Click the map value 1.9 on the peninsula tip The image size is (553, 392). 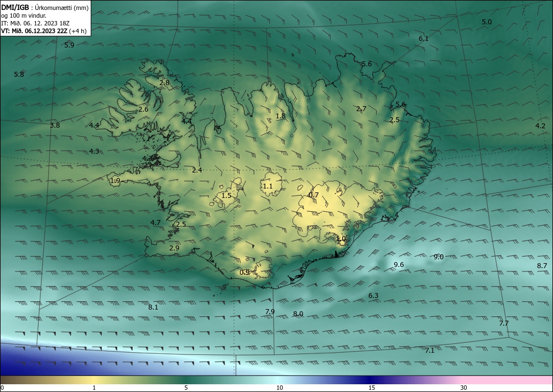click(116, 181)
